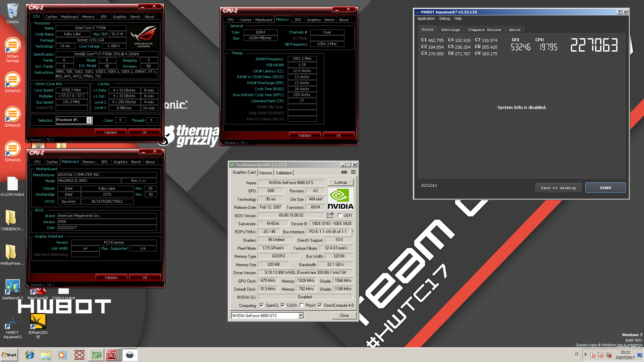The width and height of the screenshot is (644, 362).
Task: Open the Validation tab in GPU-Z
Action: tap(284, 173)
